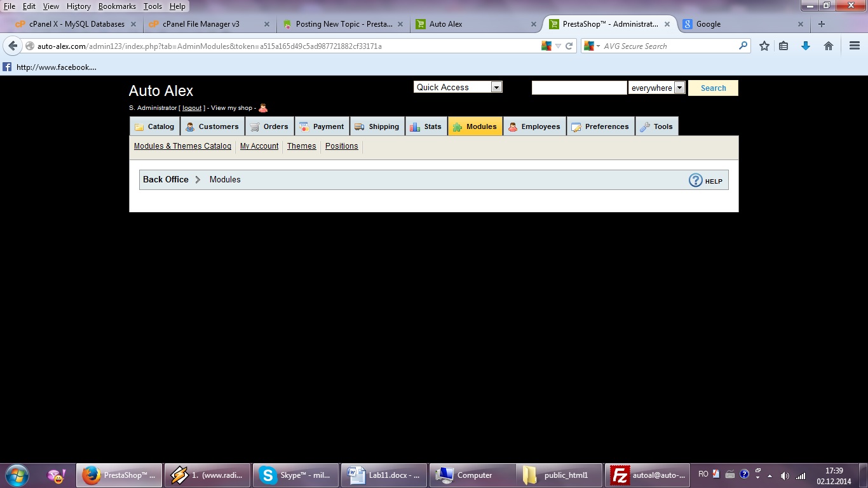Open the Stats admin tab
Viewport: 868px width, 488px height.
click(426, 126)
